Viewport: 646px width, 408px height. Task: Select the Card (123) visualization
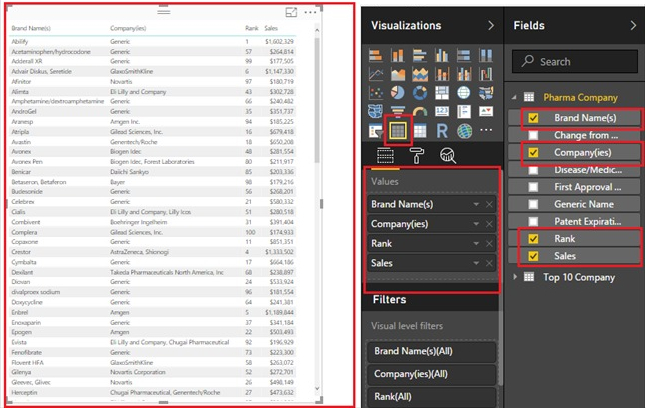(442, 112)
